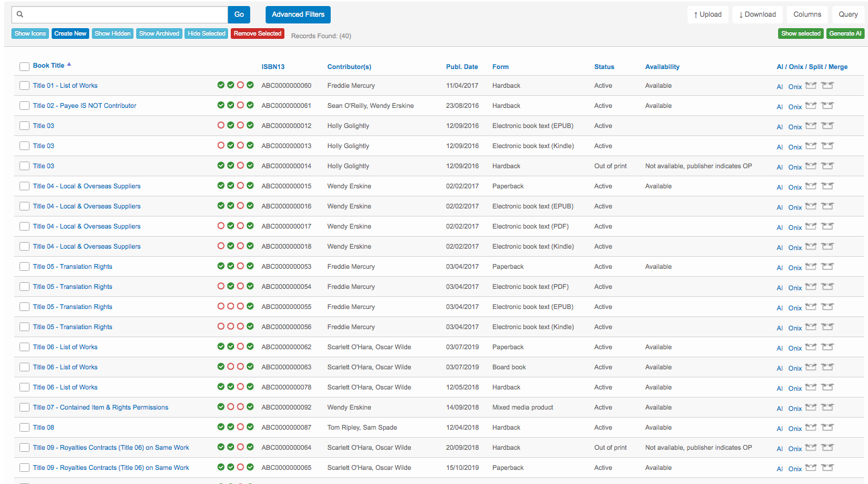
Task: Select checkbox for row with ISBN ABC0000000065
Action: click(24, 468)
